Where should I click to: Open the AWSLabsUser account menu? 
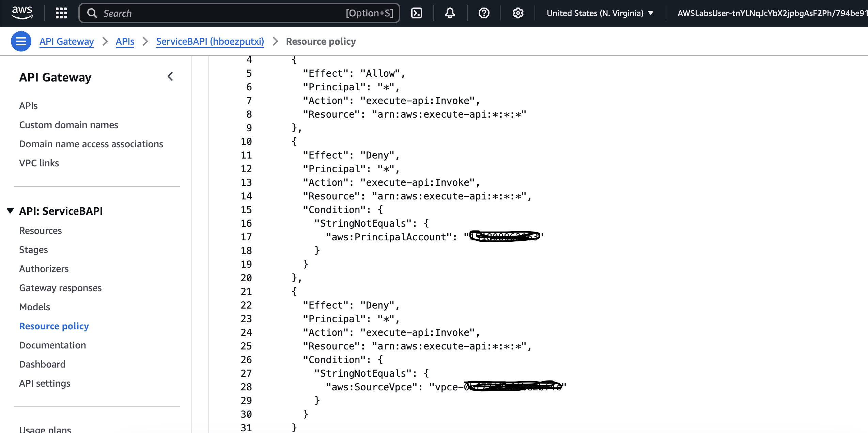click(772, 13)
